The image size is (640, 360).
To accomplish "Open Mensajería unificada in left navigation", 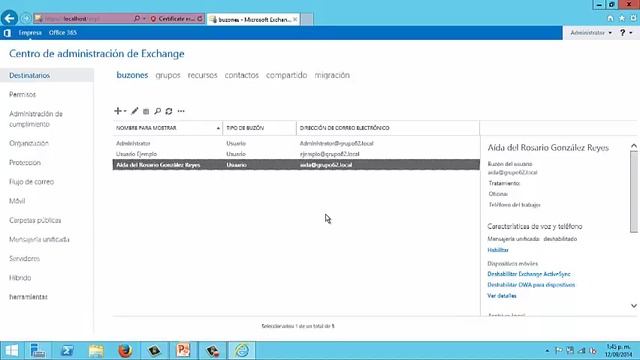I will (39, 239).
